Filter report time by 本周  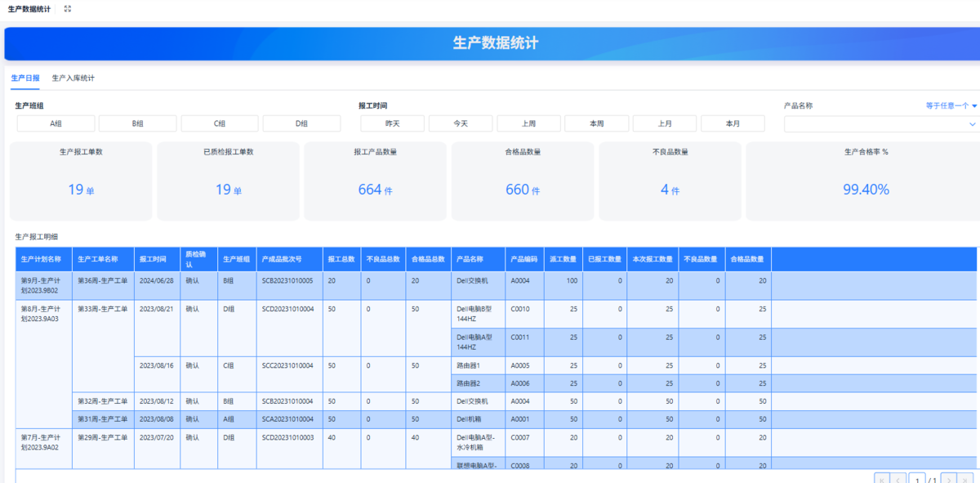596,123
